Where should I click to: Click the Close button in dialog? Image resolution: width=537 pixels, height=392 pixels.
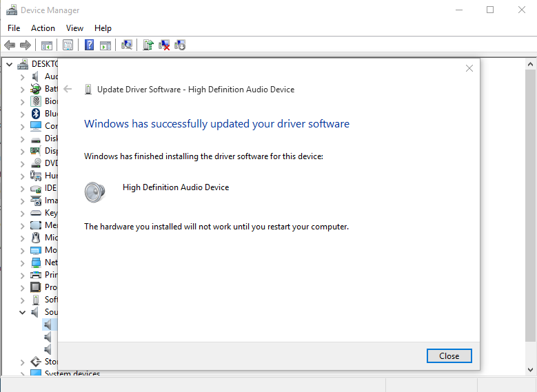coord(449,356)
